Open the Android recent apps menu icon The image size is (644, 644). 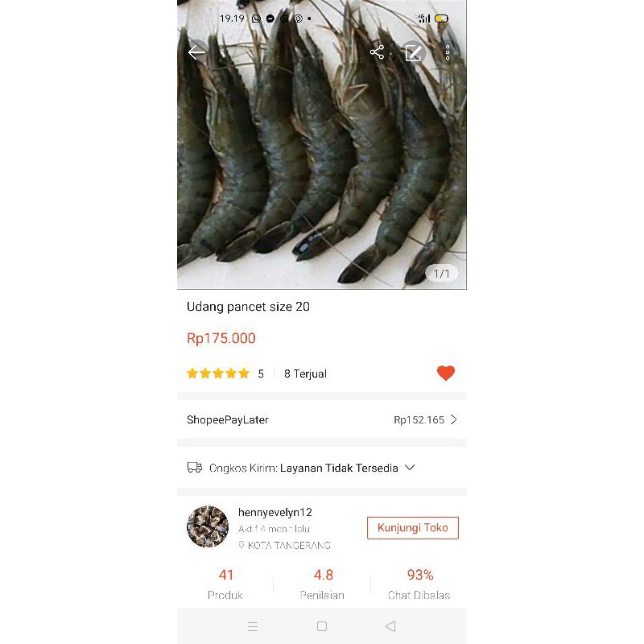pos(253,626)
